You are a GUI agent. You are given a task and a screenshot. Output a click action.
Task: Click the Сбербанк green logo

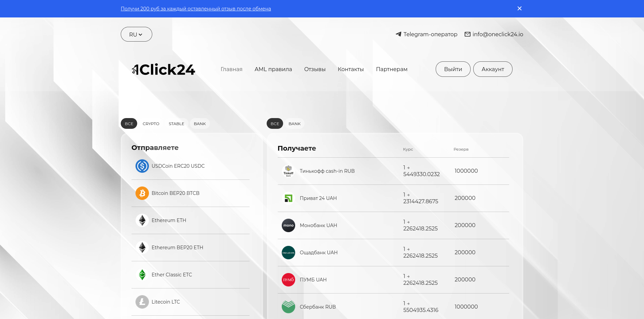pos(288,307)
